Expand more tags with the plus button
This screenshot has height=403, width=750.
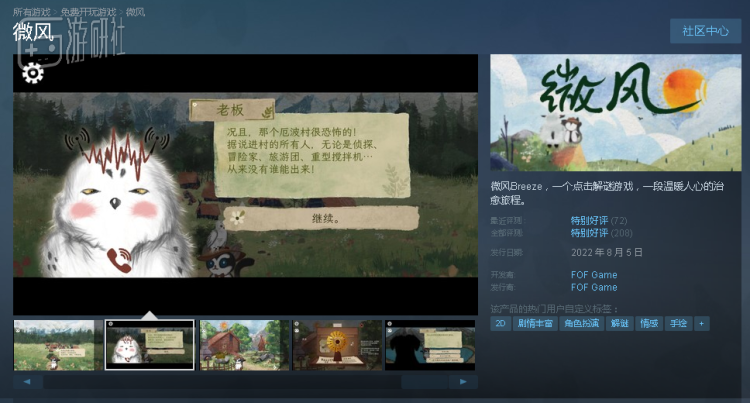click(x=702, y=324)
